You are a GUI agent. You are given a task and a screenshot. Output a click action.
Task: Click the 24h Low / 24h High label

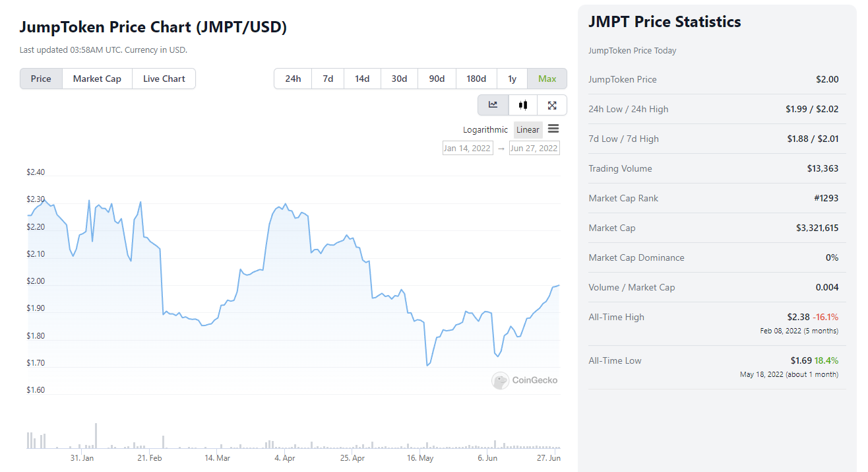[x=629, y=109]
